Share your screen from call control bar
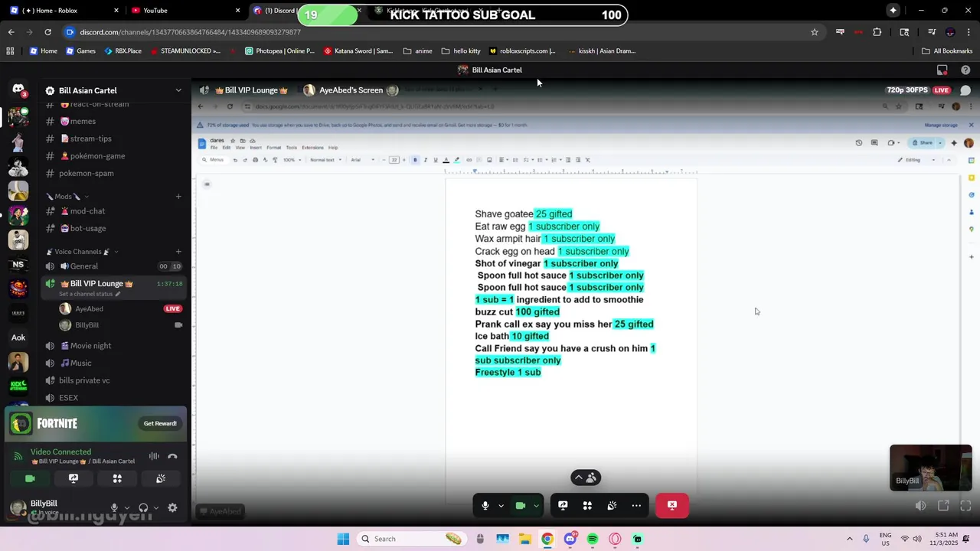 point(563,505)
